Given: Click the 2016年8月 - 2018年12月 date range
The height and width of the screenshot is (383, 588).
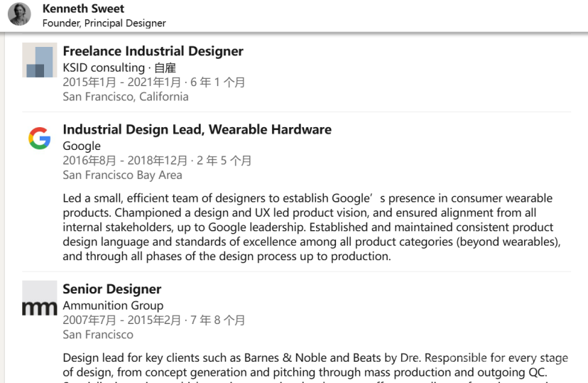Looking at the screenshot, I should tap(125, 161).
